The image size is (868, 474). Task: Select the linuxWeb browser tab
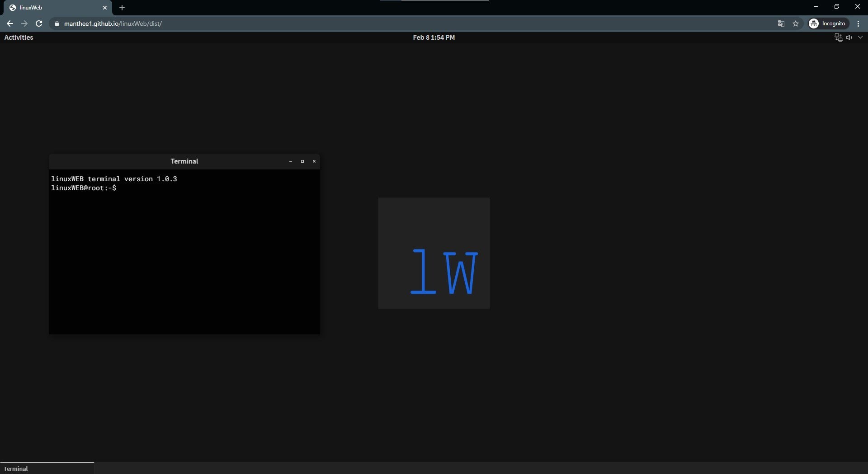coord(58,8)
